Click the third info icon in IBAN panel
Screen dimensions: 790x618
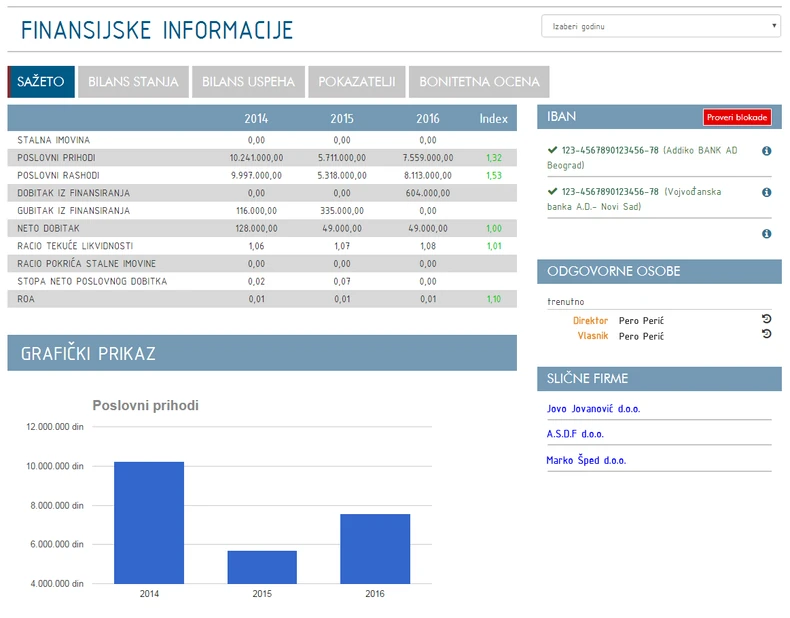(x=767, y=234)
